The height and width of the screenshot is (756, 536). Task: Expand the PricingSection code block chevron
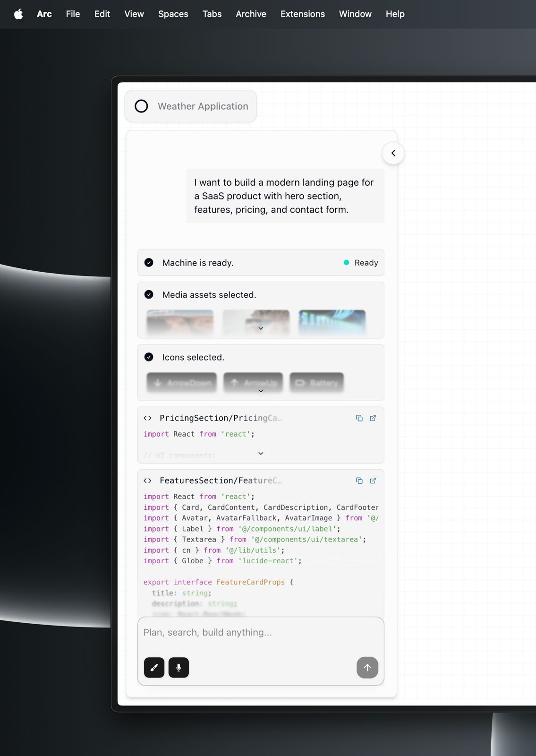[261, 454]
